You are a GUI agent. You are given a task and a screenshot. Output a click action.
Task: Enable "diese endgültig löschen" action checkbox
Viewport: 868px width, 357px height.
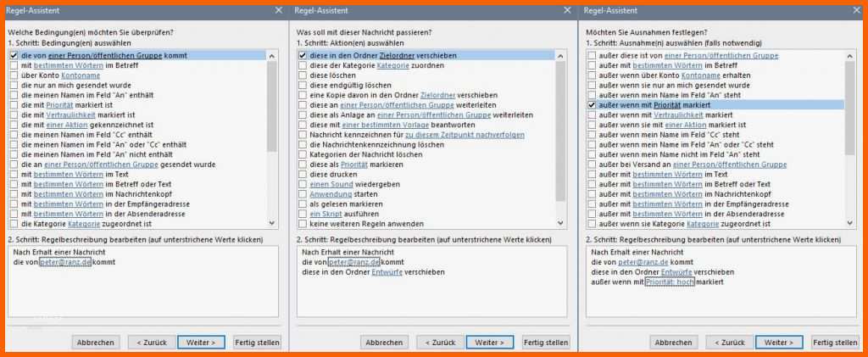pos(303,86)
